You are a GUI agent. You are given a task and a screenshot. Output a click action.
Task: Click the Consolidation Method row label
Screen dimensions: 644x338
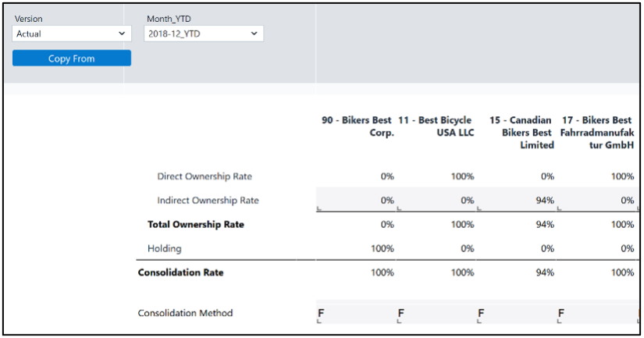point(185,313)
